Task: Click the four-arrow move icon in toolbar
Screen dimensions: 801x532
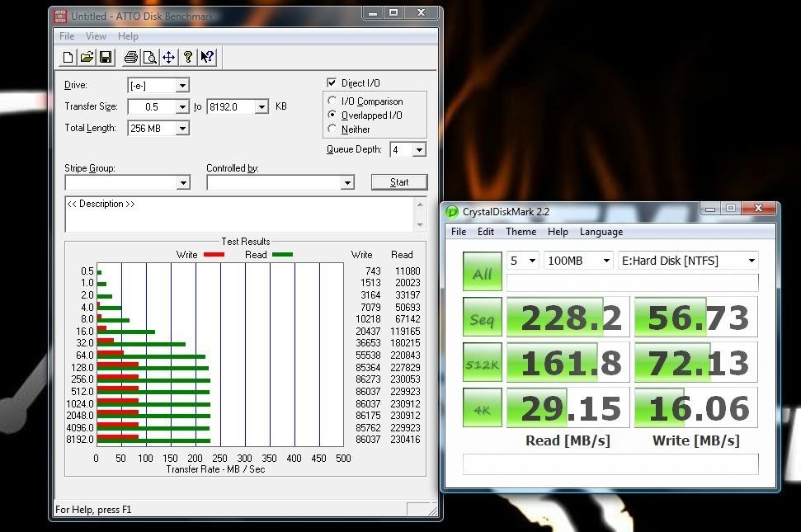Action: [168, 57]
